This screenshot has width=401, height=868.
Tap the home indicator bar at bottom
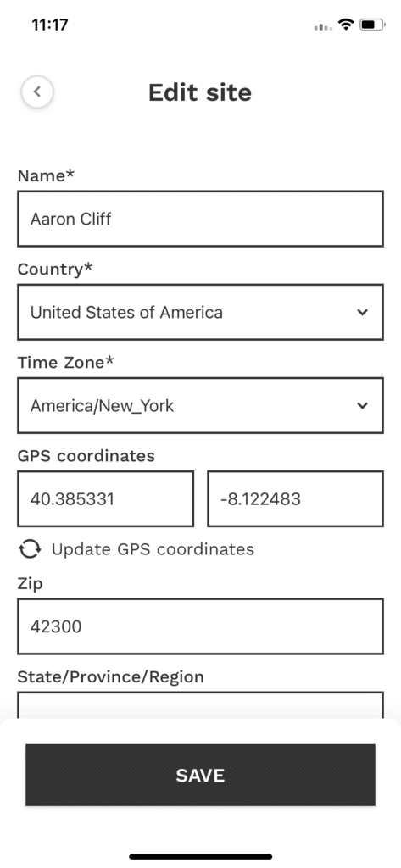pyautogui.click(x=200, y=856)
